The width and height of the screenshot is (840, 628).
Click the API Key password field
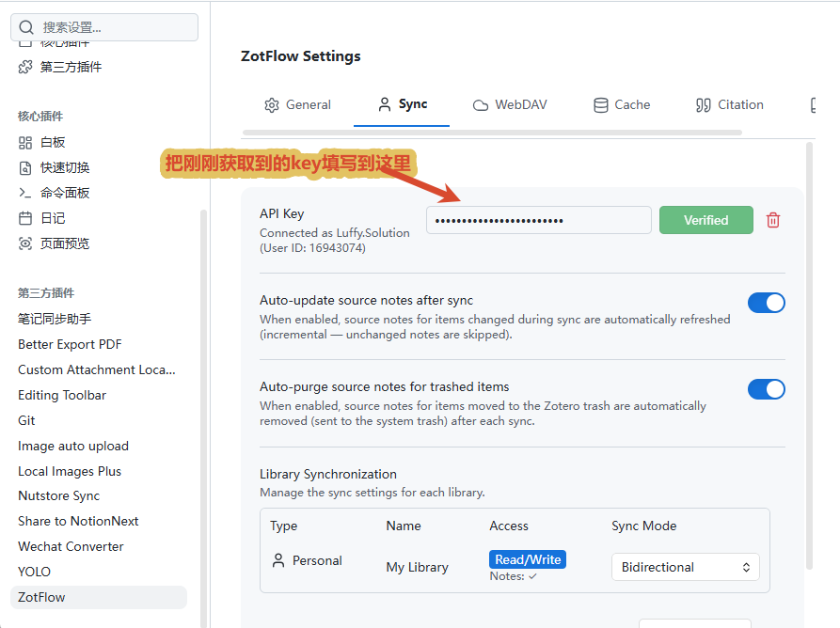(x=539, y=220)
